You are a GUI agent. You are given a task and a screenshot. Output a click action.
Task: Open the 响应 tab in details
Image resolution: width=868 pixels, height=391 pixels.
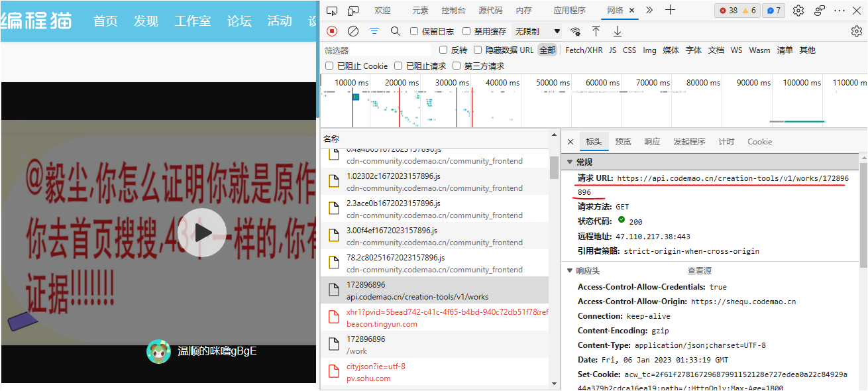(x=652, y=142)
